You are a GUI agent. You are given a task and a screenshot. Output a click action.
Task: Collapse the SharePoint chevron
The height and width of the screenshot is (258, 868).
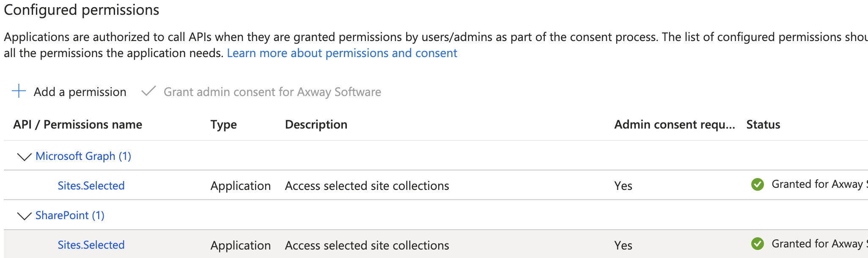(x=24, y=216)
